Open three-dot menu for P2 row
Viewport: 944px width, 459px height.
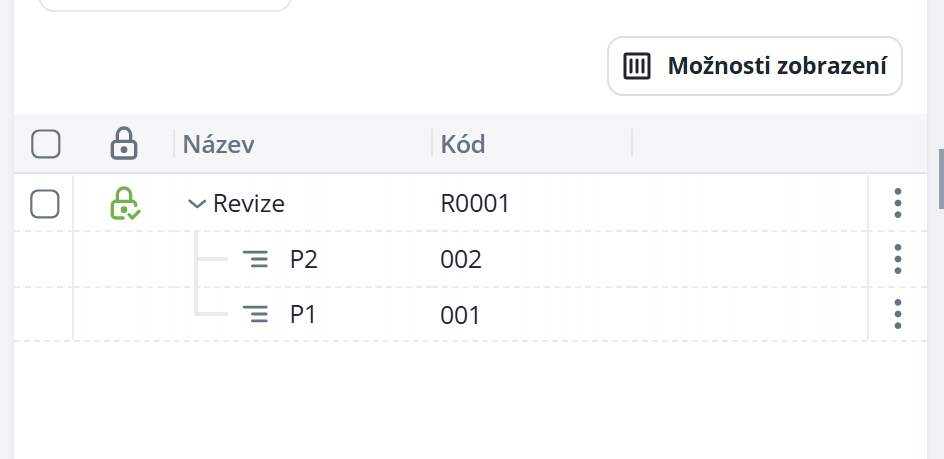point(897,259)
